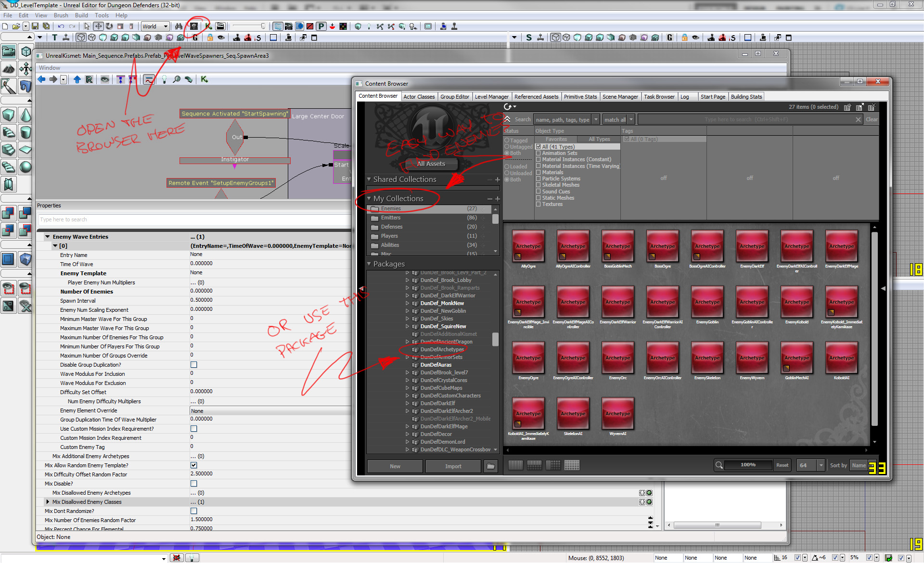Image resolution: width=924 pixels, height=563 pixels.
Task: Click the camera mode icon in left panel
Action: [x=9, y=51]
